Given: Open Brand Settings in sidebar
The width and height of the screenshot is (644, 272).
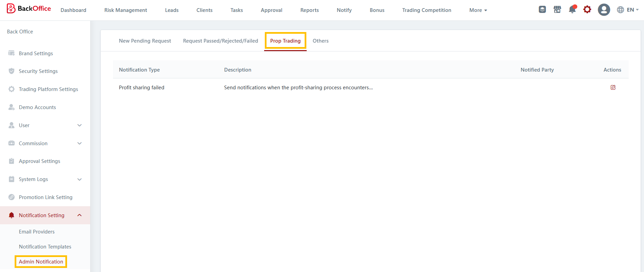Looking at the screenshot, I should click(x=36, y=54).
